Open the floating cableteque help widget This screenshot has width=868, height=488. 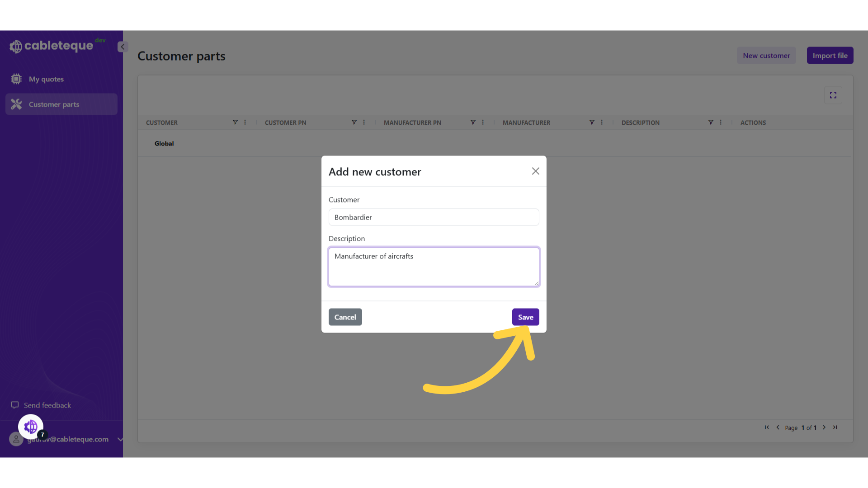click(x=31, y=427)
